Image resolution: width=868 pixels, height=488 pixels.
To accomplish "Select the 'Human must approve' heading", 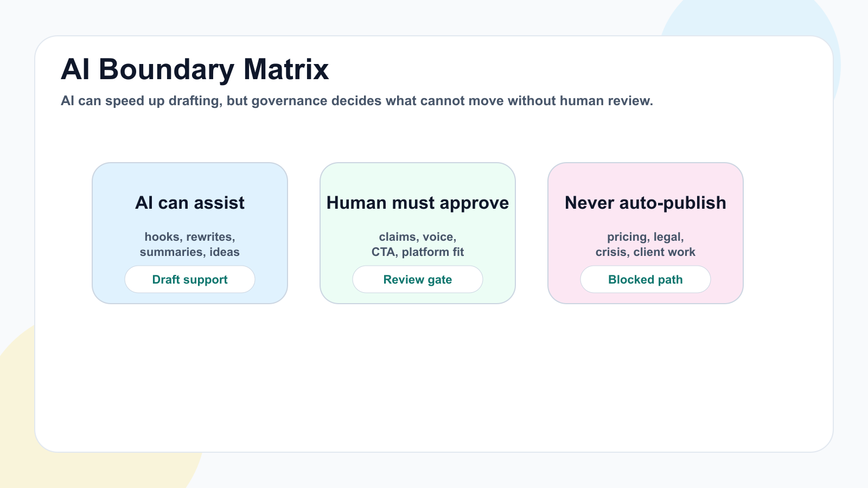I will pyautogui.click(x=418, y=203).
